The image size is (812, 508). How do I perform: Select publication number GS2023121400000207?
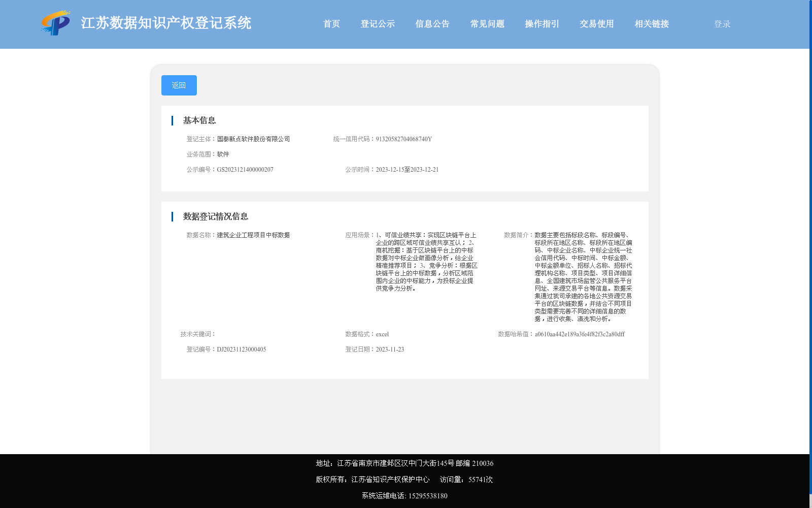coord(245,170)
